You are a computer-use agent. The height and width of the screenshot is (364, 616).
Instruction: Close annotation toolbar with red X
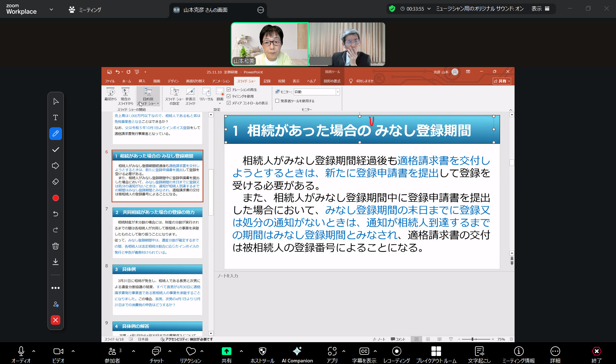click(x=56, y=320)
